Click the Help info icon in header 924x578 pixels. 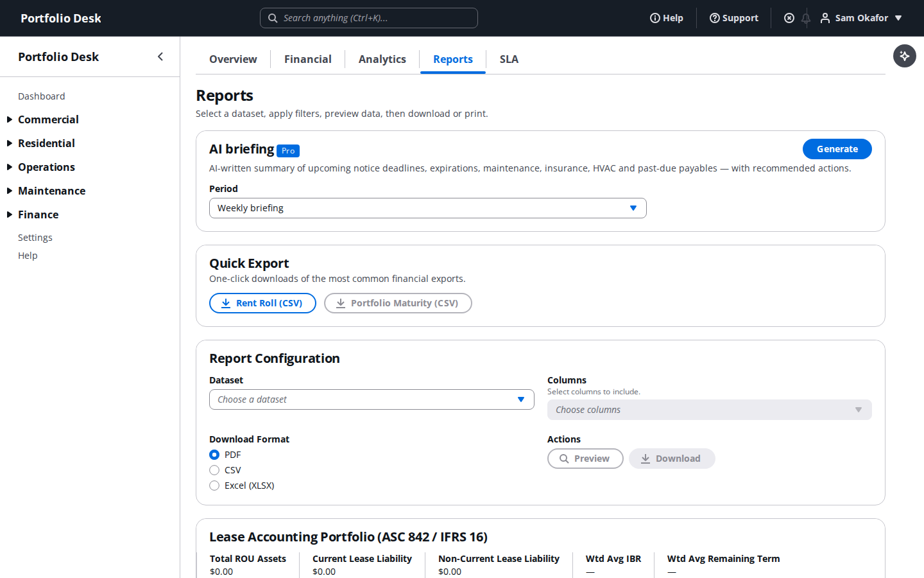coord(654,18)
